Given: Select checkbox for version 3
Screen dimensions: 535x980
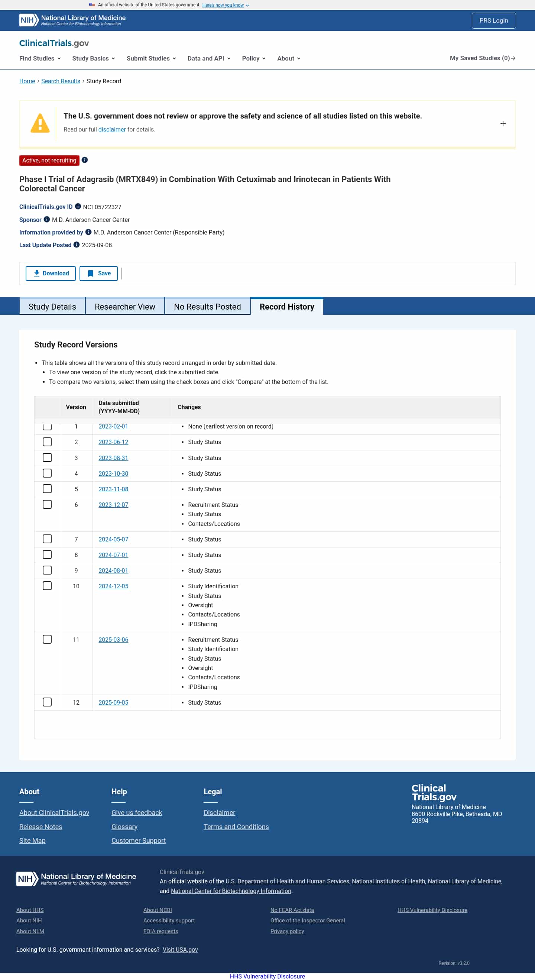Looking at the screenshot, I should pos(47,457).
